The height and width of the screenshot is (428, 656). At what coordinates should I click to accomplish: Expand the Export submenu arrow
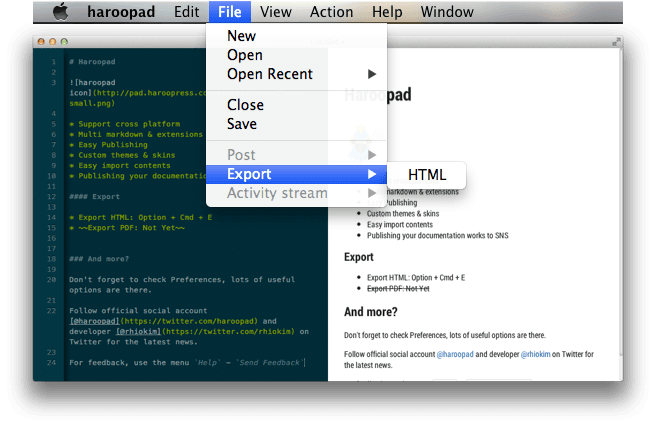coord(372,174)
